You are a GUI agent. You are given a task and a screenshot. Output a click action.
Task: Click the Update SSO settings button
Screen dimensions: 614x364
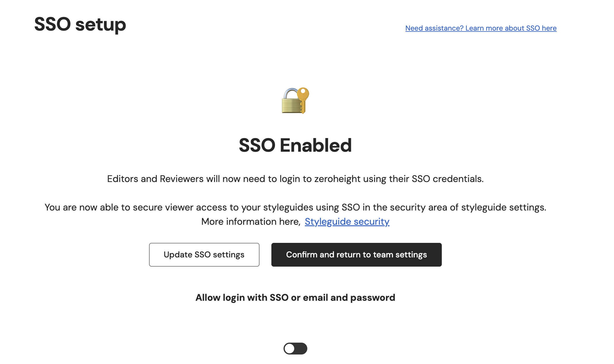pyautogui.click(x=204, y=255)
